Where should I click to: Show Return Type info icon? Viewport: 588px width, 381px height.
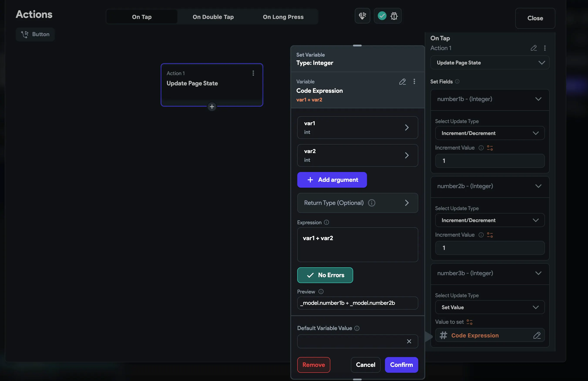click(371, 203)
